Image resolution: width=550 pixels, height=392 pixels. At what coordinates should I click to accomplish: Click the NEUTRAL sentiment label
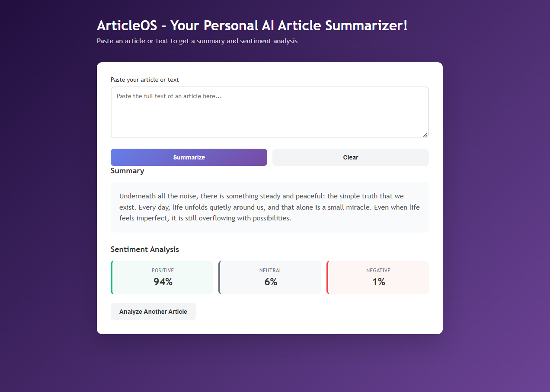pos(271,271)
